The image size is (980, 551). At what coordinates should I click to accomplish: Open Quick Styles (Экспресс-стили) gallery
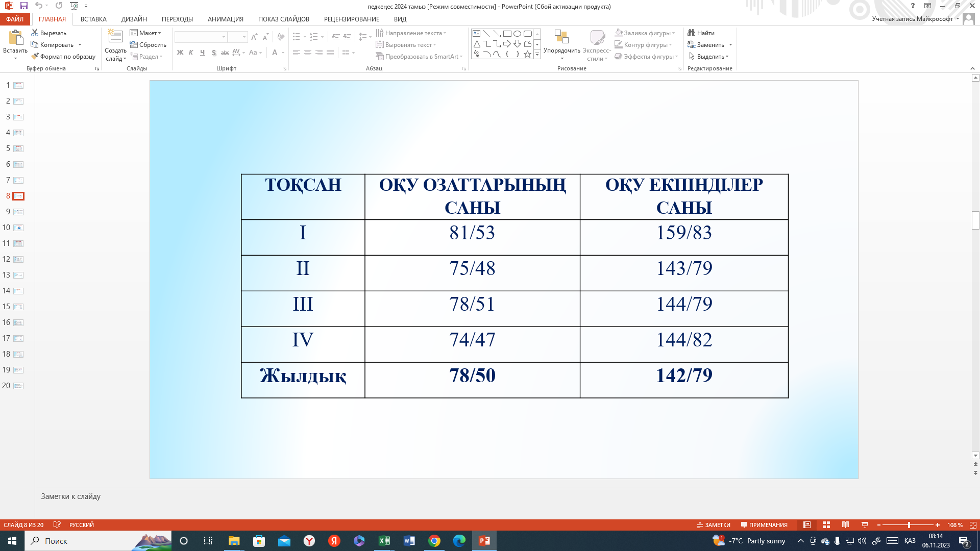click(597, 45)
